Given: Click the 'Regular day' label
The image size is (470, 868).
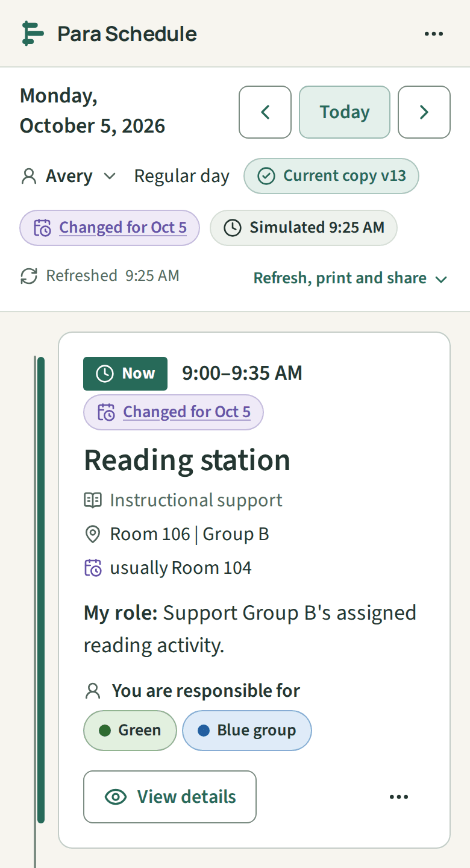Looking at the screenshot, I should coord(182,176).
